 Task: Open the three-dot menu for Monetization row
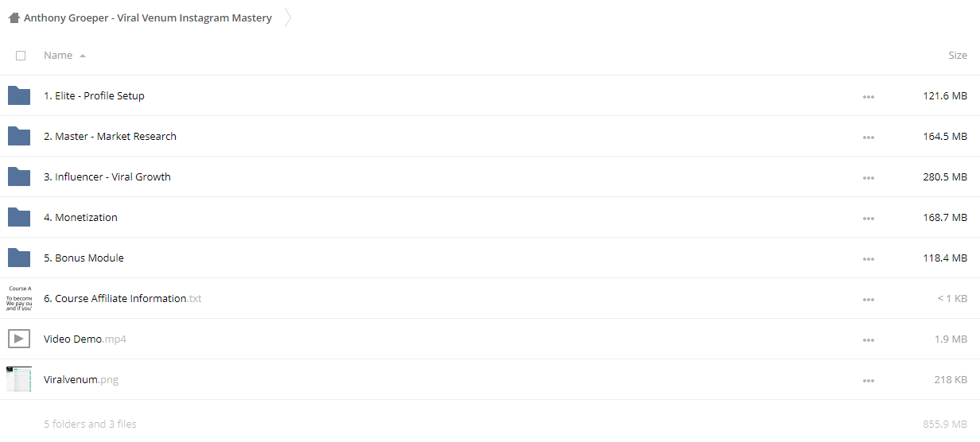[868, 218]
